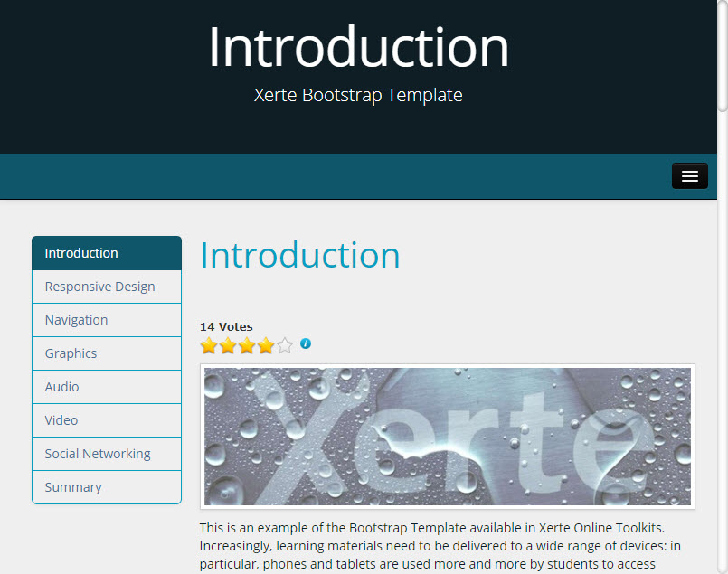Open the Responsive Design section

107,287
